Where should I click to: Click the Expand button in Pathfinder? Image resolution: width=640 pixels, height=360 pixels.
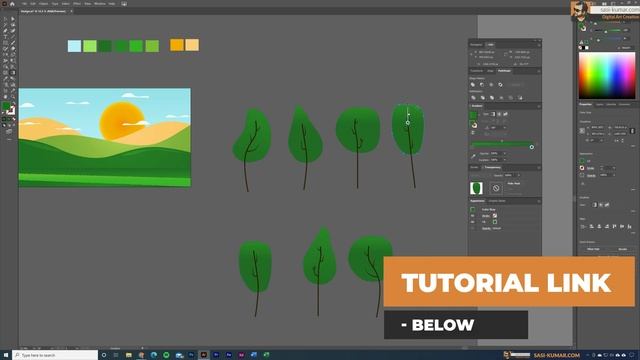coord(516,84)
